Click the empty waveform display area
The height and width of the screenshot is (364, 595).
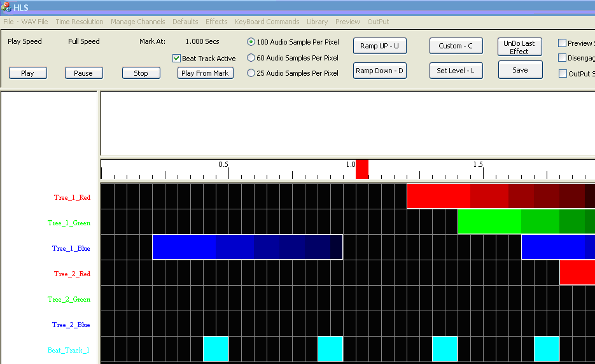(x=347, y=123)
